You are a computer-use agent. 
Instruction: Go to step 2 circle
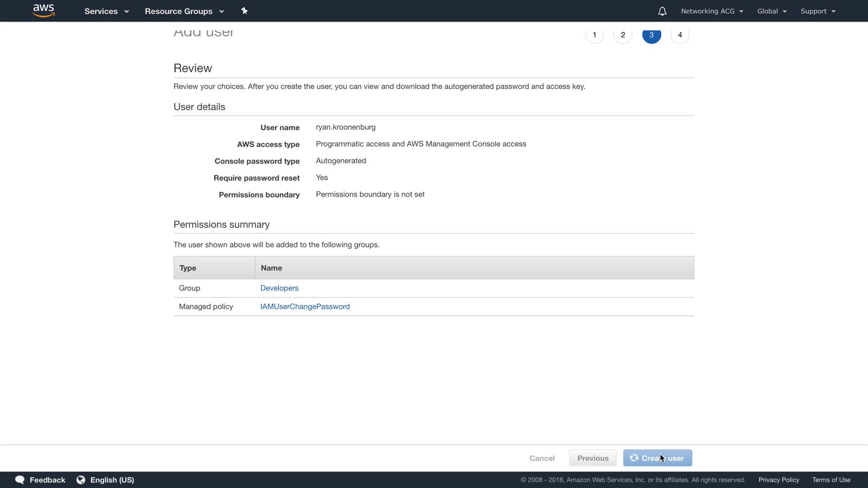(x=623, y=35)
